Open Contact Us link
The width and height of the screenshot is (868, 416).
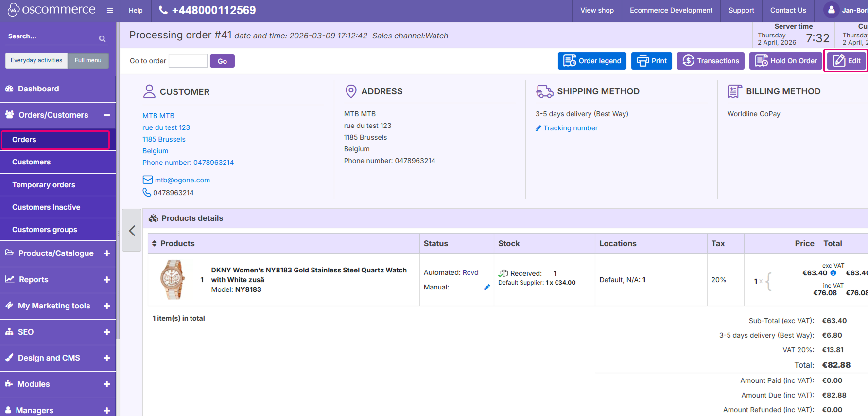788,10
